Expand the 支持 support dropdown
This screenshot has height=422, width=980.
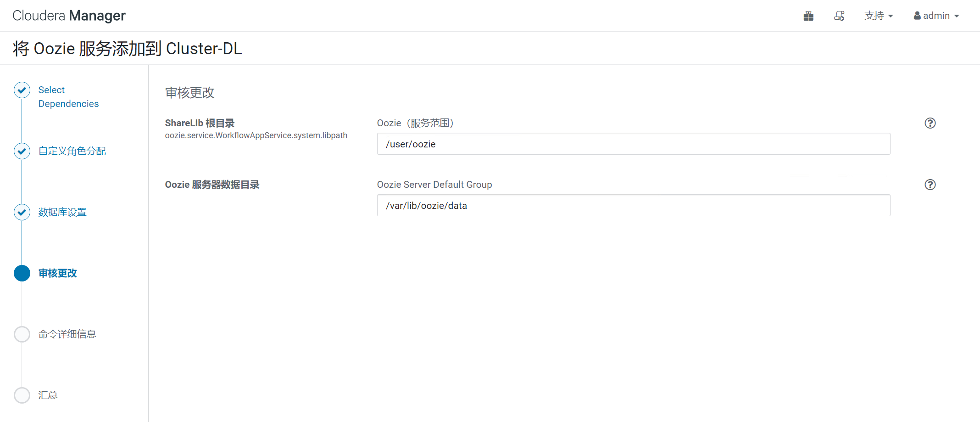(879, 16)
